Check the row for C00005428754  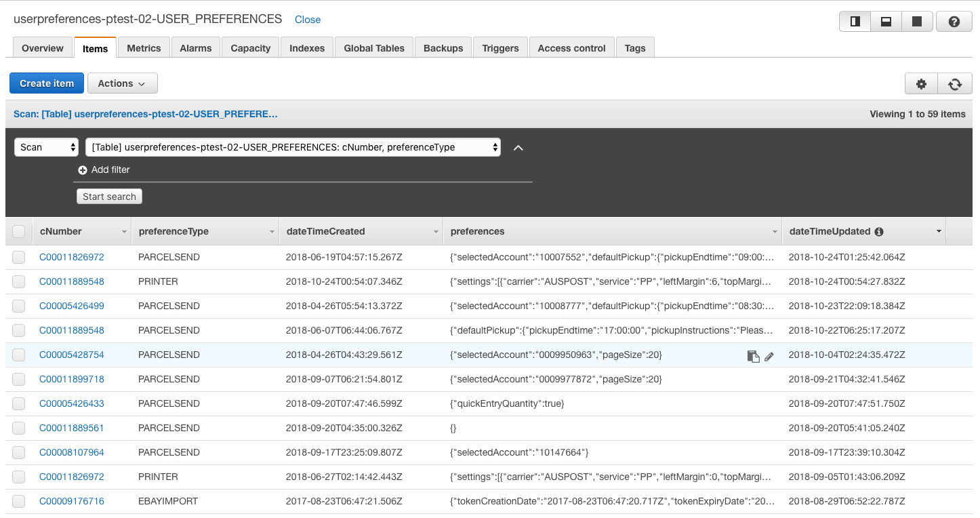coord(19,355)
